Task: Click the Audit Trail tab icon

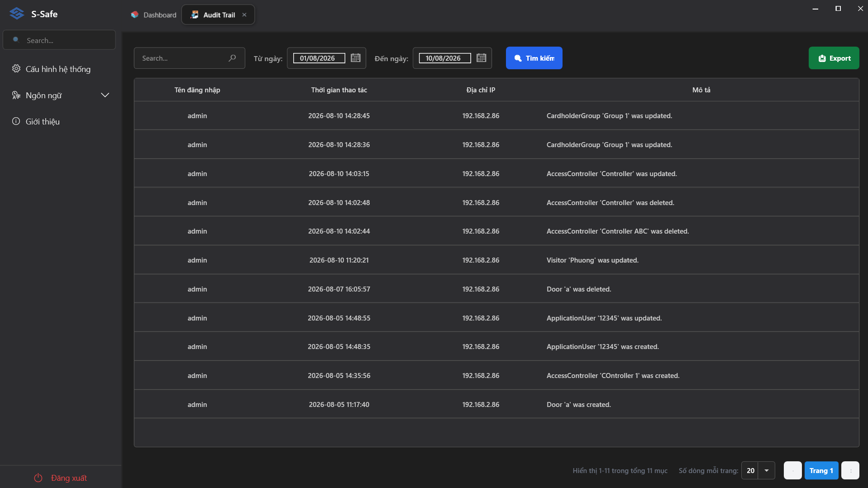Action: pos(195,14)
